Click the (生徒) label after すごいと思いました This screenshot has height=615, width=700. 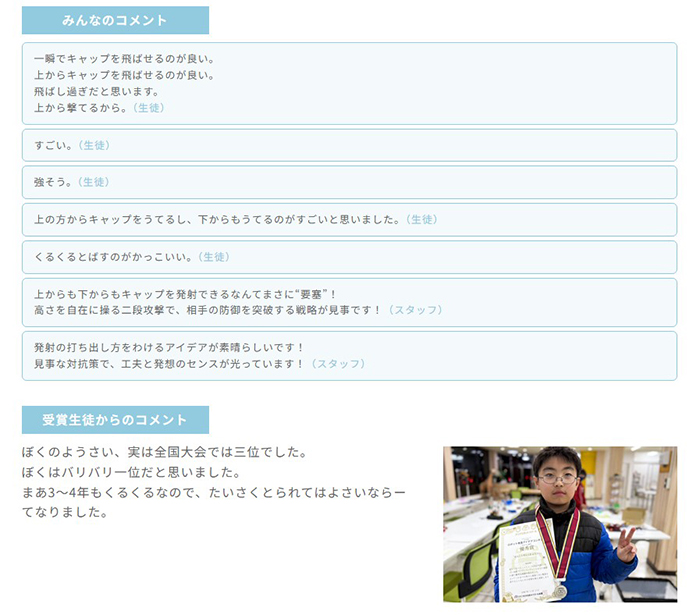point(420,219)
